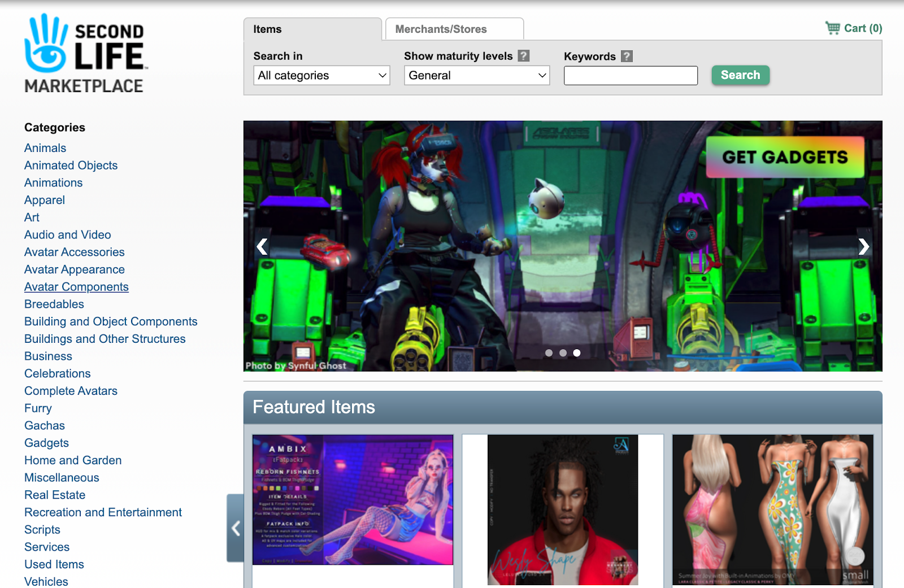
Task: Open the Cart (0) link
Action: pos(863,28)
